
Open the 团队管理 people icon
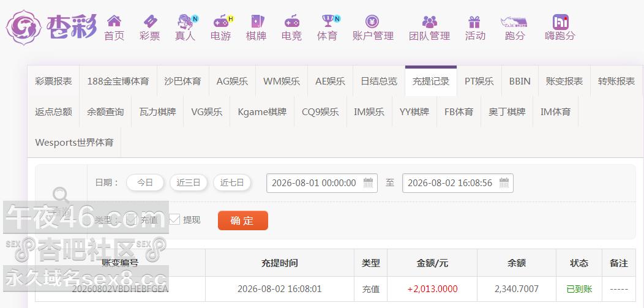[430, 21]
